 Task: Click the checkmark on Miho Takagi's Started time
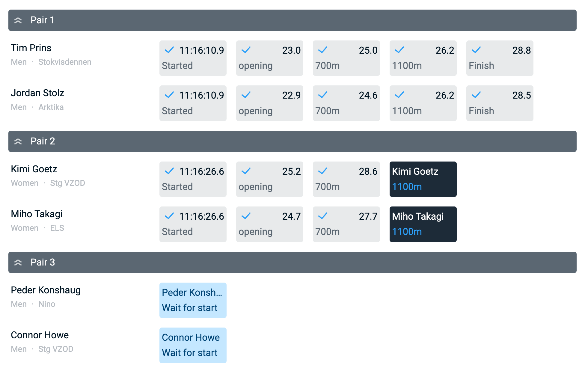pyautogui.click(x=169, y=216)
